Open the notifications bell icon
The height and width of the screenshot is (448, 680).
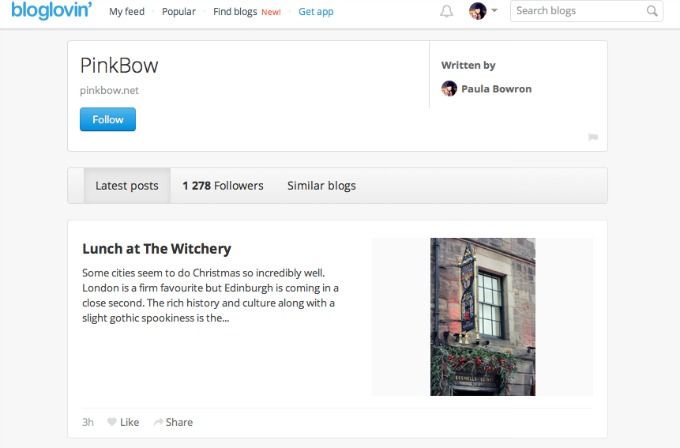446,11
